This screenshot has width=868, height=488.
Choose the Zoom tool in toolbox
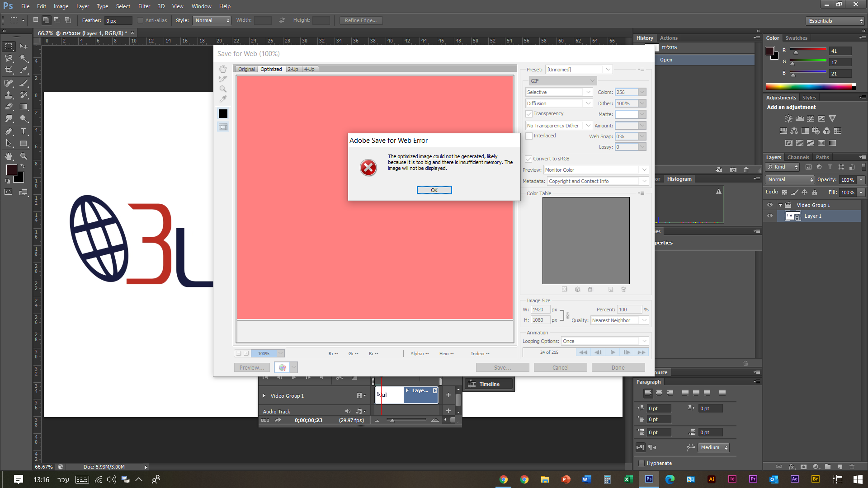[24, 156]
